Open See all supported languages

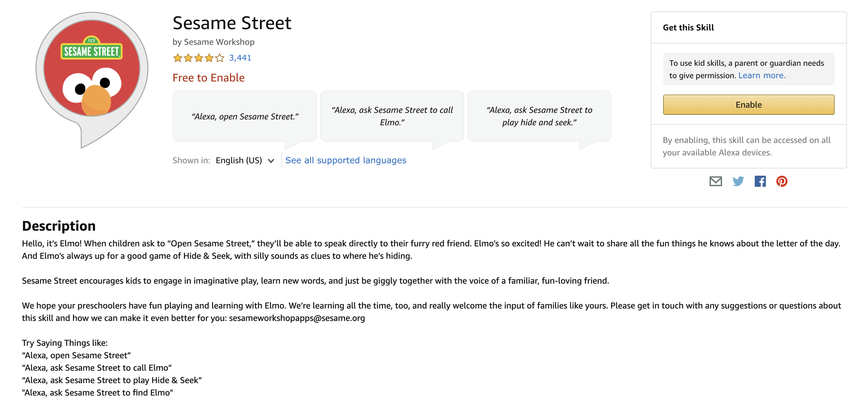pyautogui.click(x=346, y=160)
